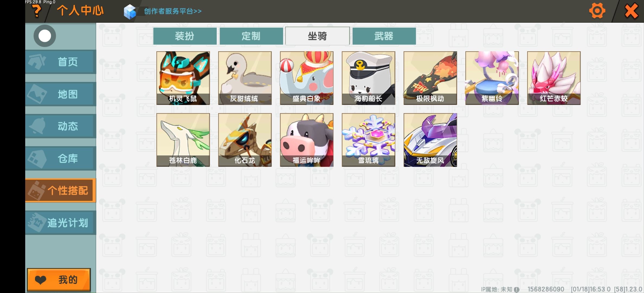
Task: Switch to the 装扮 tab
Action: [185, 36]
